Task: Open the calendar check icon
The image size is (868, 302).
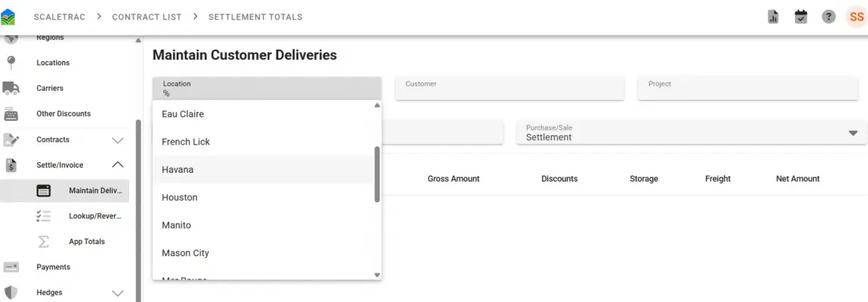Action: coord(801,17)
